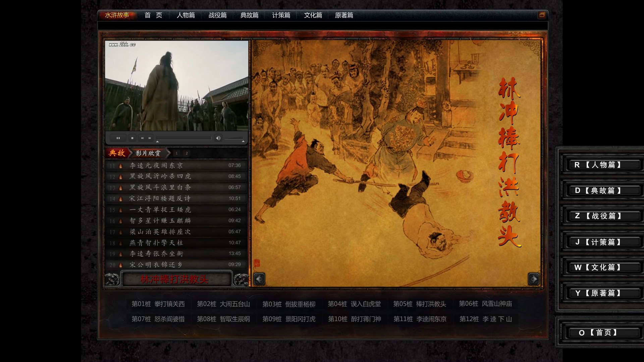Open the 首页 menu
This screenshot has height=362, width=644.
point(153,15)
